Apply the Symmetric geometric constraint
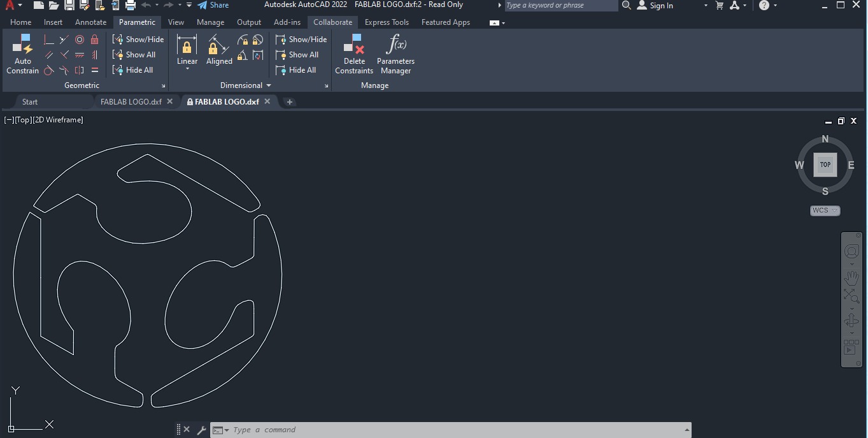The width and height of the screenshot is (868, 438). (x=79, y=70)
